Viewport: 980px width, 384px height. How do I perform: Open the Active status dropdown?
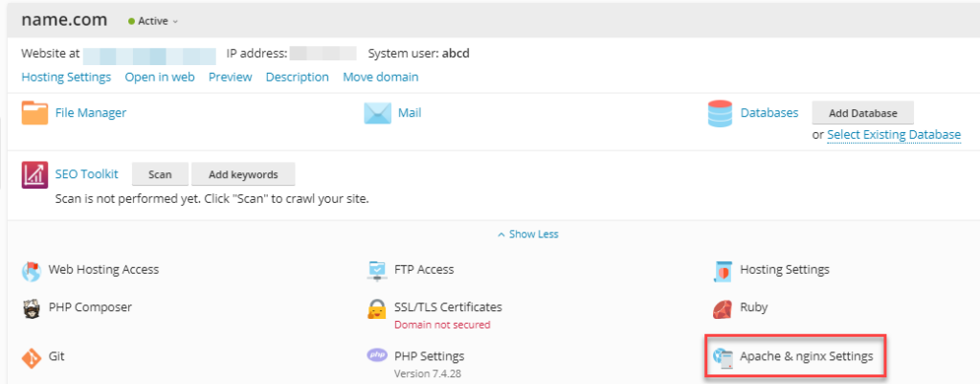pos(153,21)
